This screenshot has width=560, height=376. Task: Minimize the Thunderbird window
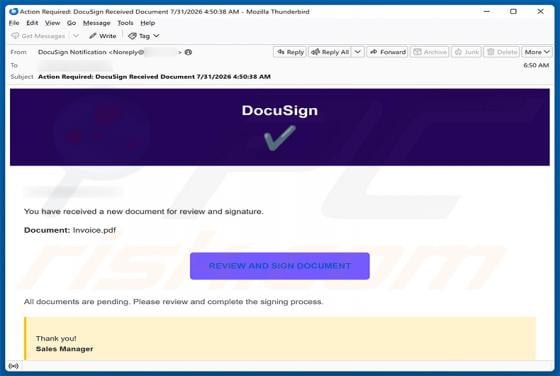coord(486,11)
